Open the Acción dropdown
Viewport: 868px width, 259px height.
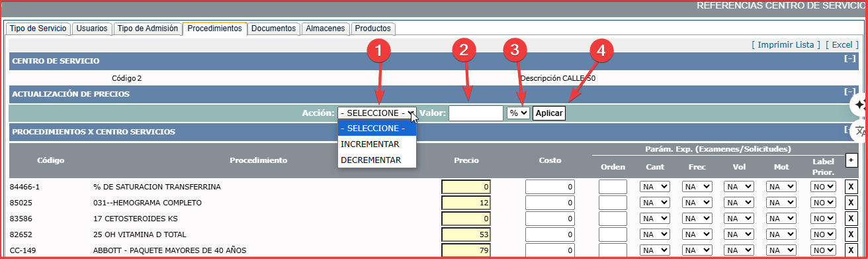coord(377,113)
